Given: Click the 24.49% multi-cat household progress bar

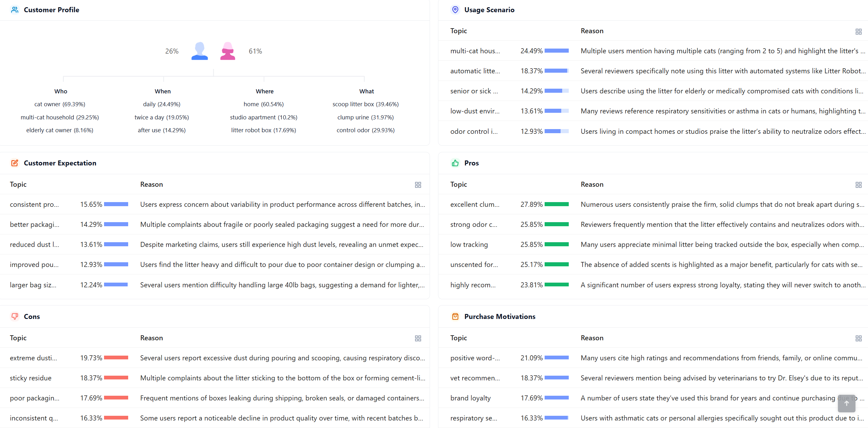Looking at the screenshot, I should pyautogui.click(x=556, y=51).
